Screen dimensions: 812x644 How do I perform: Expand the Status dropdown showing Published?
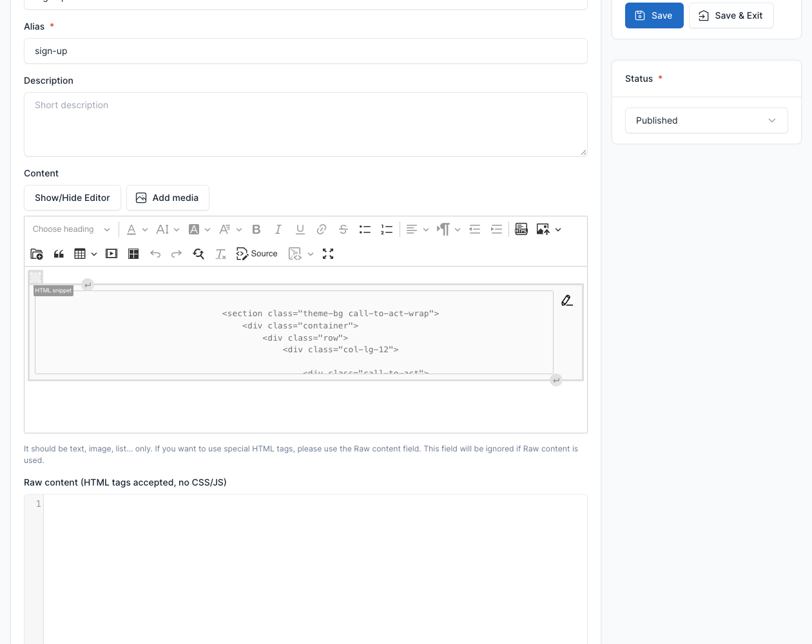(x=706, y=120)
